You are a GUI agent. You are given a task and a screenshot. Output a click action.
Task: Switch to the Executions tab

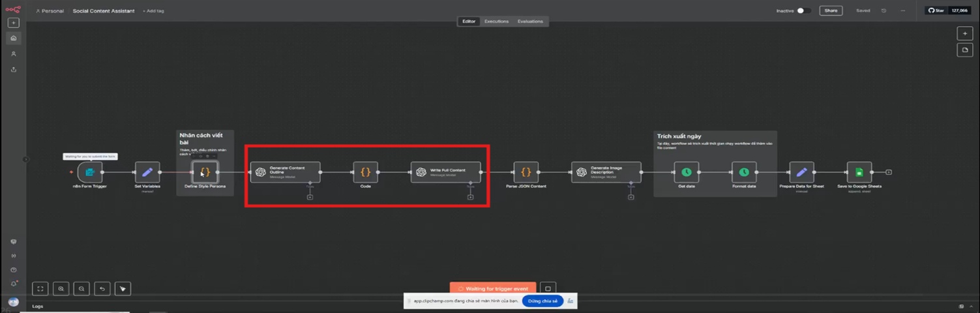[x=496, y=22]
